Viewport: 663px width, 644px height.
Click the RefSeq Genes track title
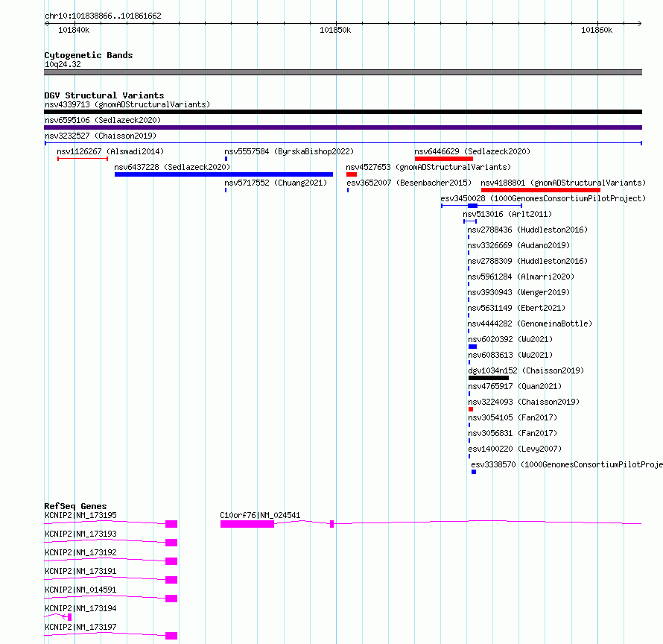tap(75, 506)
